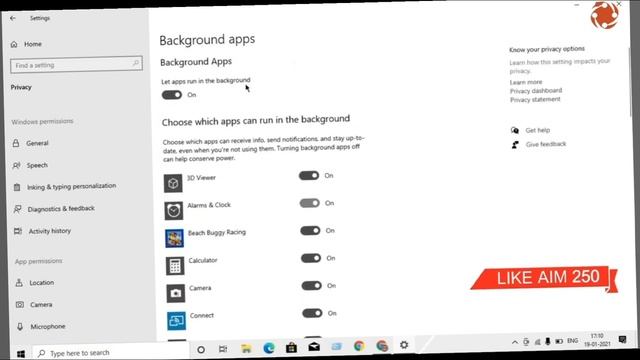Click the Camera app icon in list
The width and height of the screenshot is (640, 360).
[176, 293]
